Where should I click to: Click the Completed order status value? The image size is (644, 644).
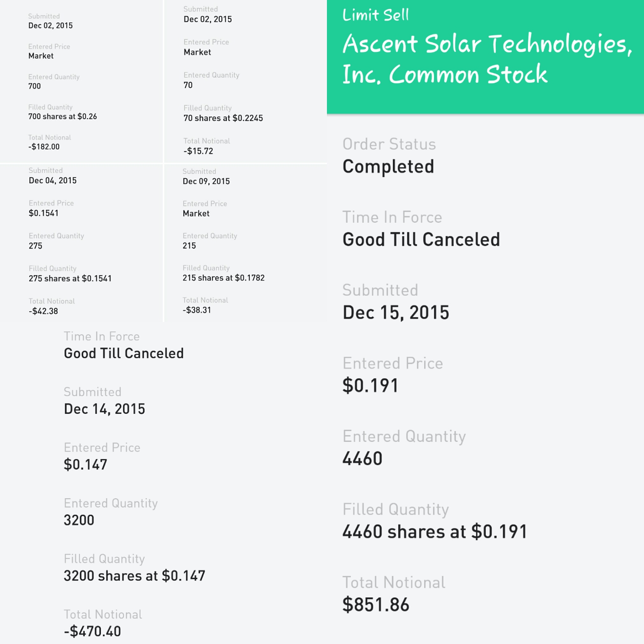click(x=388, y=167)
